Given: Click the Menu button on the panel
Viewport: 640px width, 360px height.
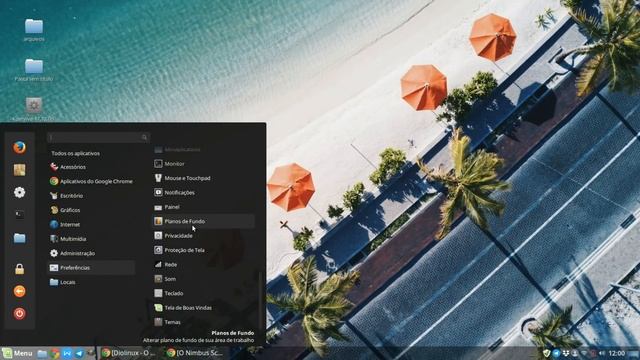Looking at the screenshot, I should click(17, 353).
